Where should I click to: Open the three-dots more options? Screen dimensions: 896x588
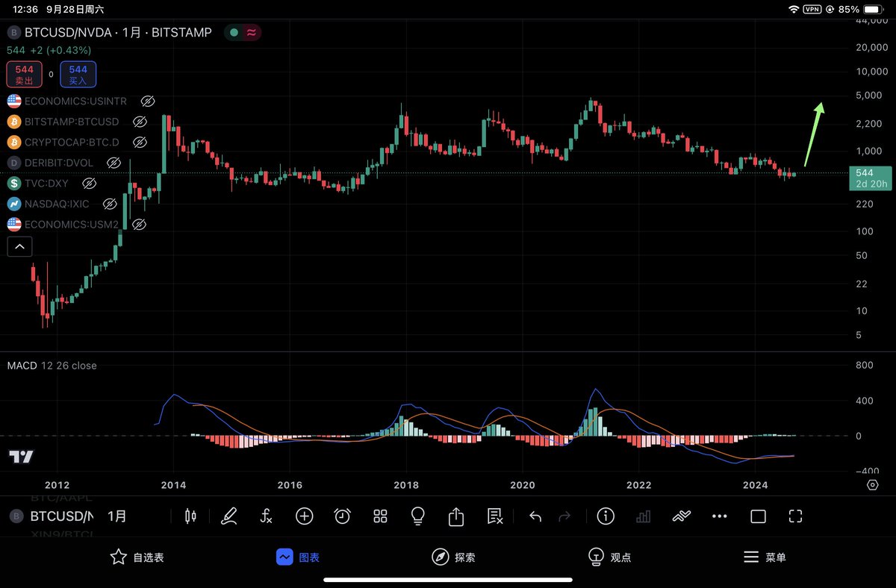720,516
